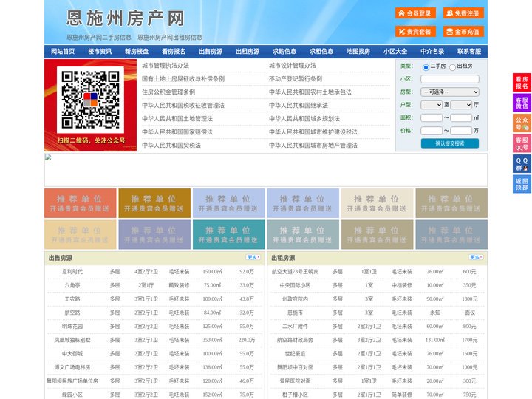Open the 房型 可选择 dropdown

click(450, 92)
